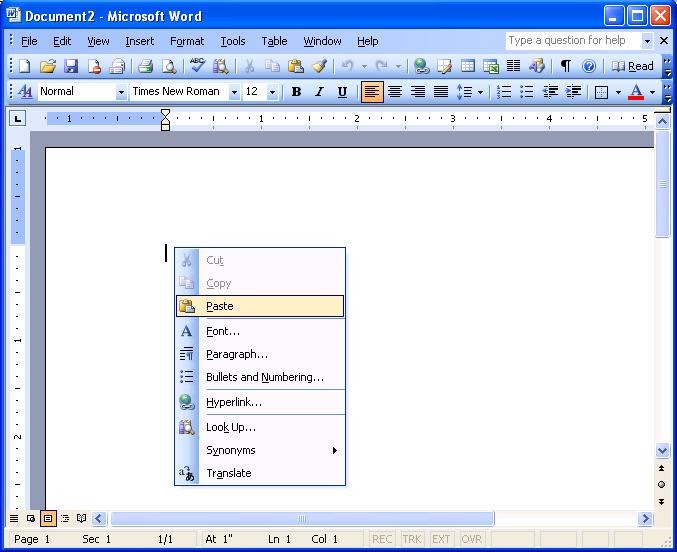The image size is (677, 552).
Task: Toggle Bold formatting
Action: tap(296, 92)
